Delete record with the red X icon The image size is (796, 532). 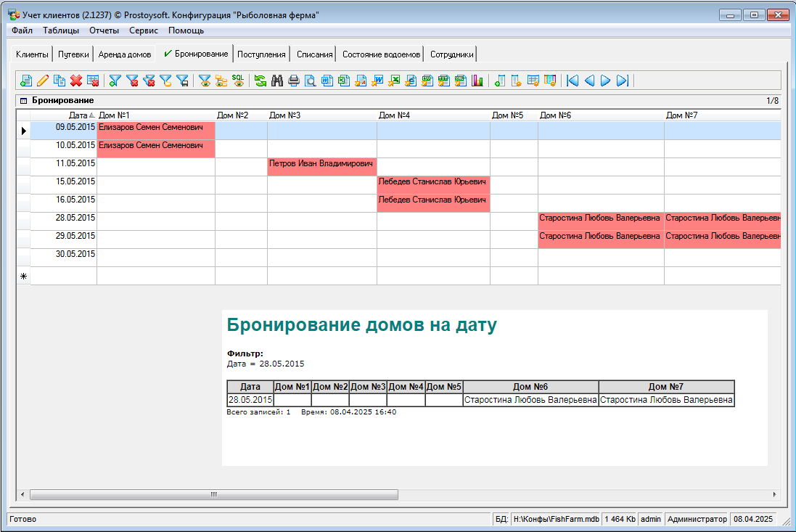(x=76, y=81)
